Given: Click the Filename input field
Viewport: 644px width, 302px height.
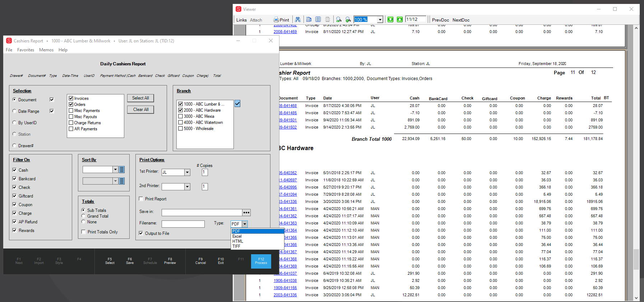Looking at the screenshot, I should 183,224.
